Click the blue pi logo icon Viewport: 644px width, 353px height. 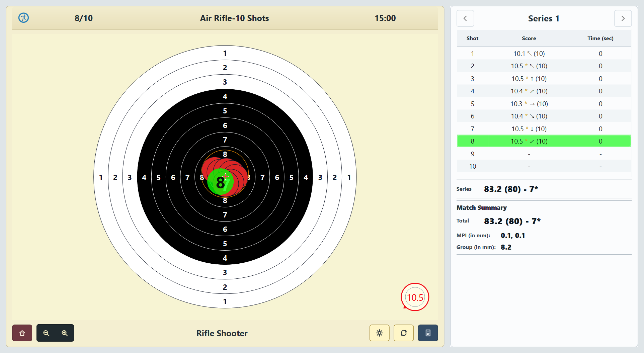[23, 18]
